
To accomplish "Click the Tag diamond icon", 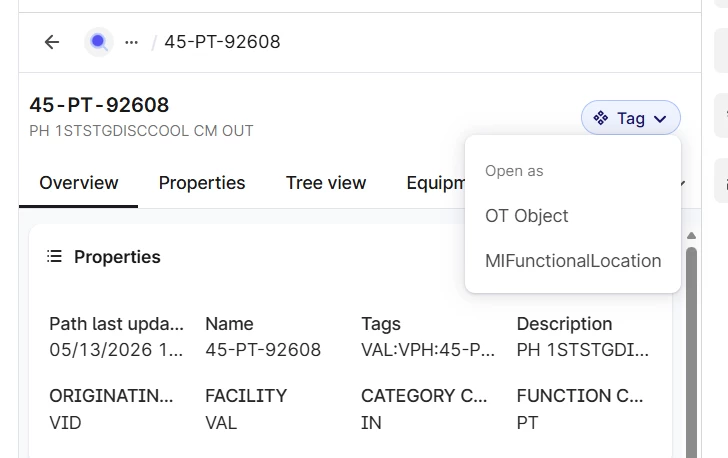I will (x=600, y=118).
